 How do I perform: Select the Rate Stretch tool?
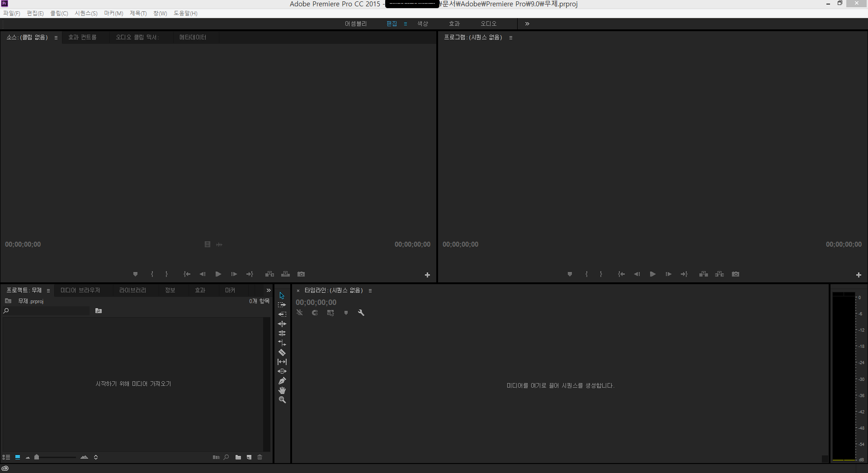pos(282,343)
